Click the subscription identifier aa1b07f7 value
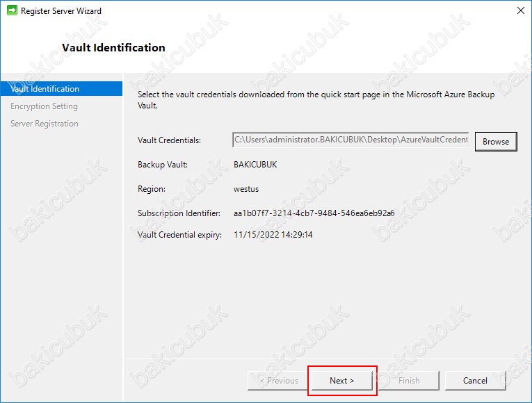 [x=314, y=213]
